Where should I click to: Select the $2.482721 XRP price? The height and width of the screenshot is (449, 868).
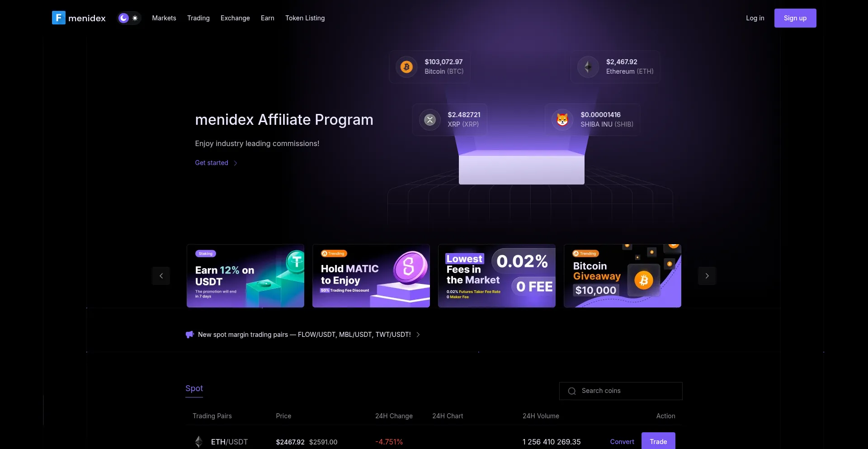pos(464,115)
